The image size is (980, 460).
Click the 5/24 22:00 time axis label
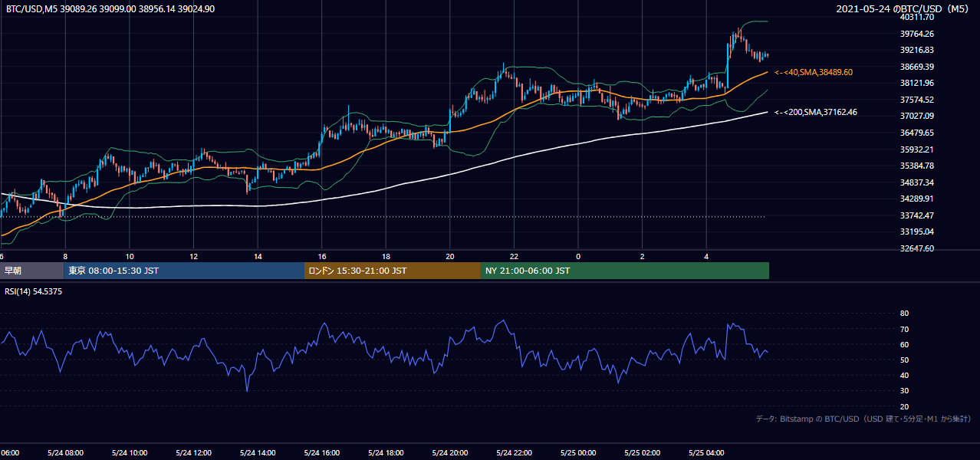coord(514,453)
